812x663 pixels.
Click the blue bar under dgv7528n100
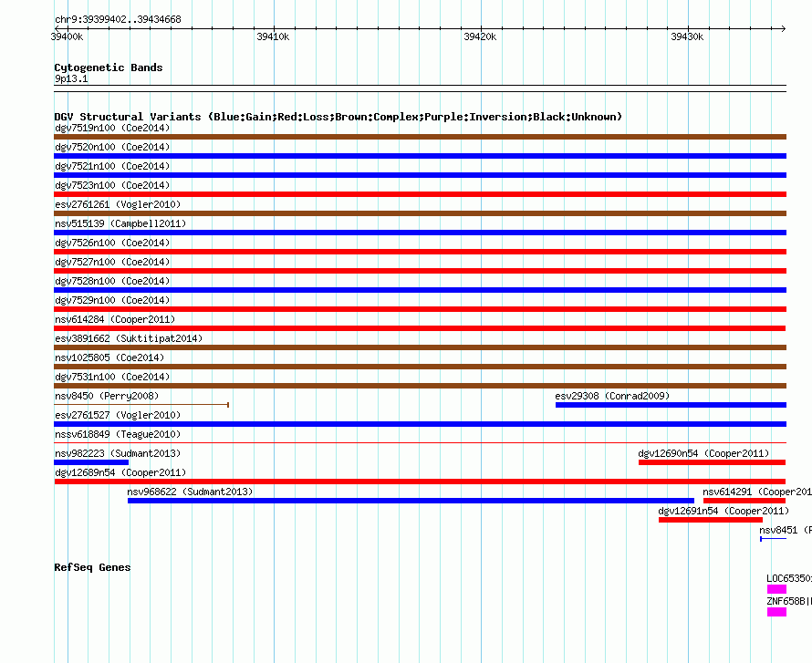[420, 290]
